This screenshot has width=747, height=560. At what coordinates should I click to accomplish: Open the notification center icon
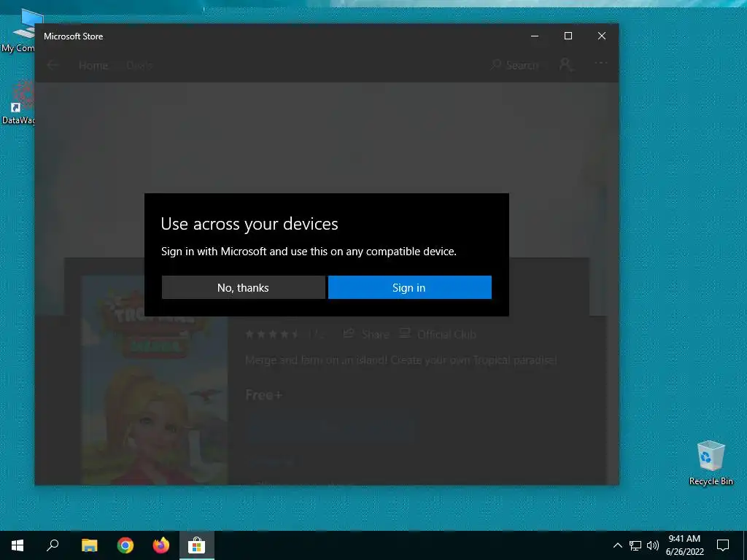723,545
